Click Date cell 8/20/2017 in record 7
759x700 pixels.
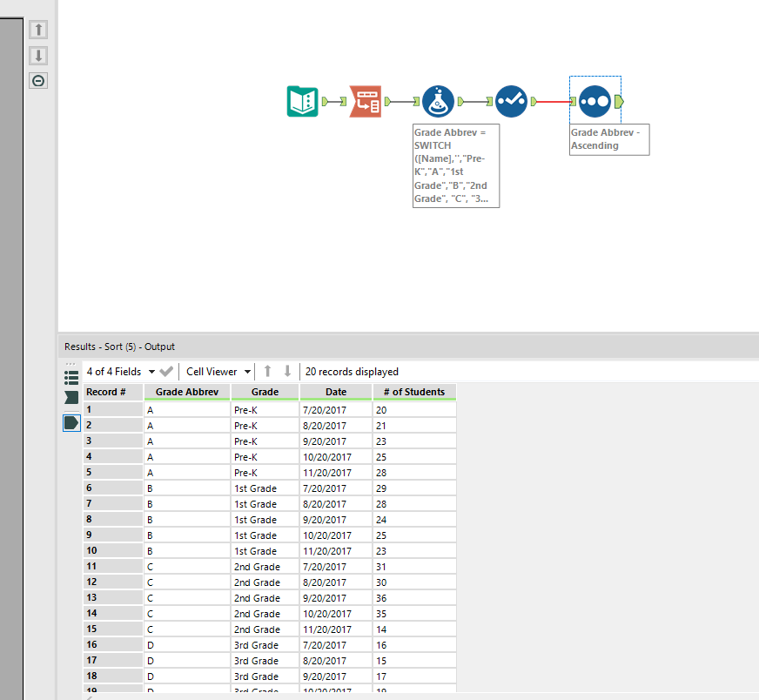[336, 504]
